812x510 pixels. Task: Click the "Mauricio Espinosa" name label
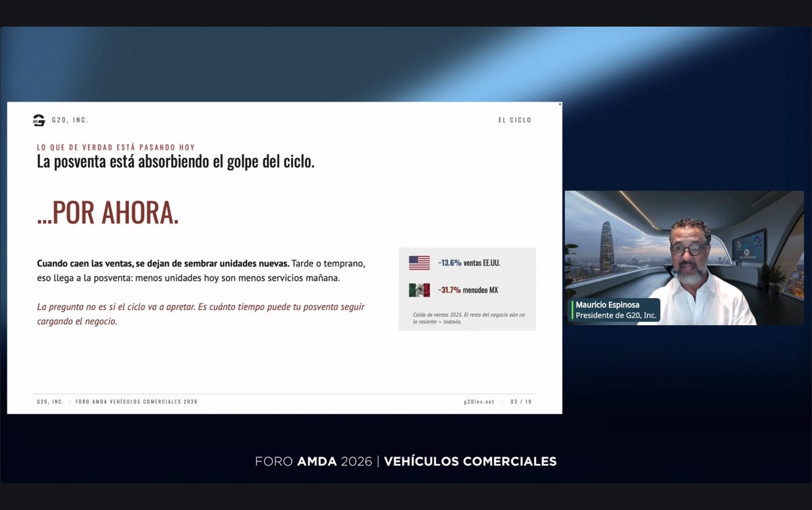608,305
